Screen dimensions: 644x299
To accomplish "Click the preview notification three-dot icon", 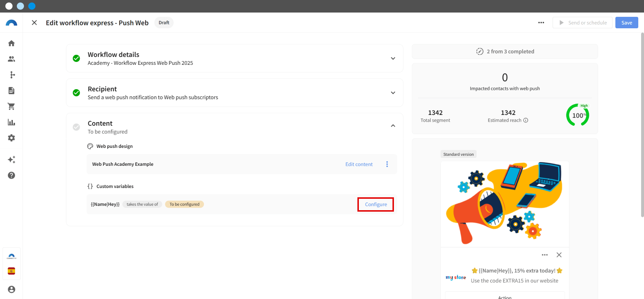I will pyautogui.click(x=545, y=255).
